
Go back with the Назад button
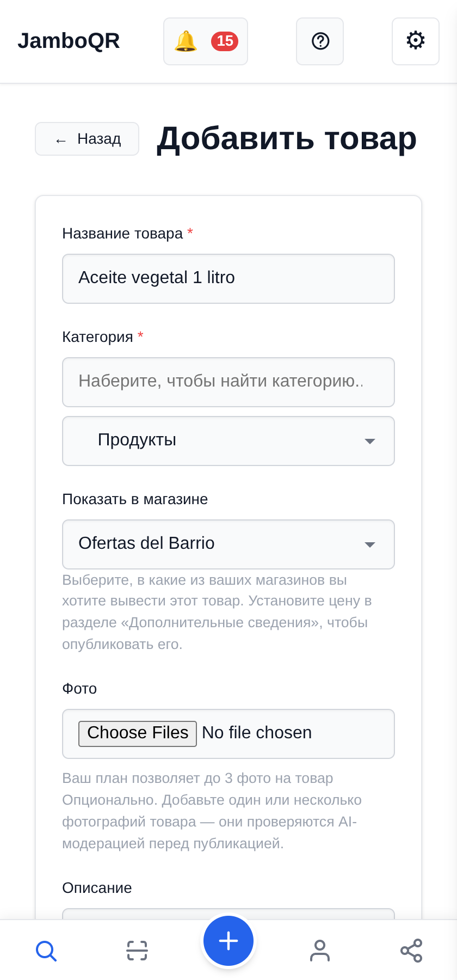tap(87, 139)
